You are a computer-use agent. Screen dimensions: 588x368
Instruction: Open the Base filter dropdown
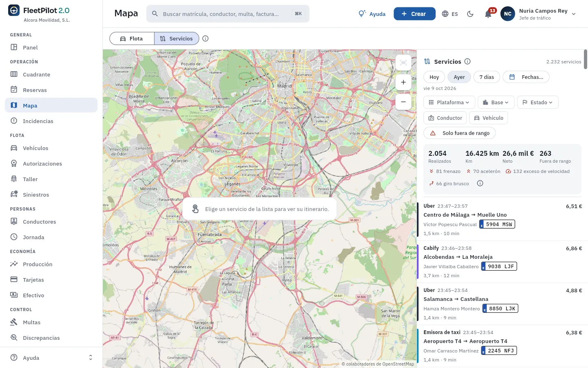[496, 102]
